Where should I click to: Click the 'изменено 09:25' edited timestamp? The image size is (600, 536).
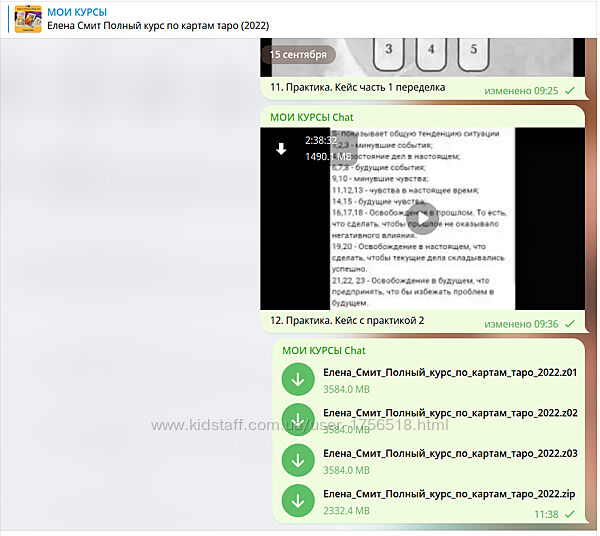pyautogui.click(x=521, y=90)
